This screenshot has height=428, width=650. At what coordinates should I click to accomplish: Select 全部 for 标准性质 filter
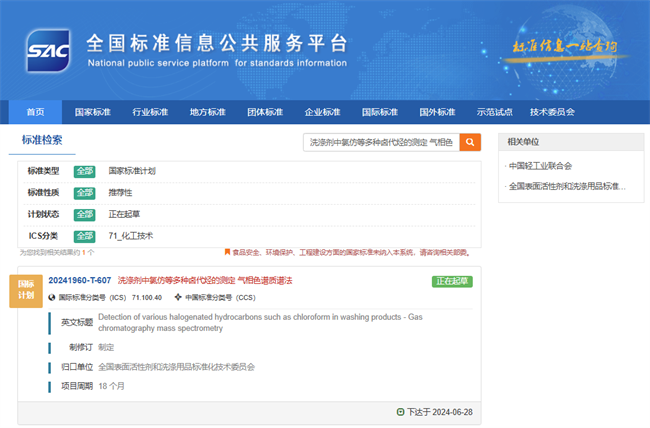click(x=84, y=192)
